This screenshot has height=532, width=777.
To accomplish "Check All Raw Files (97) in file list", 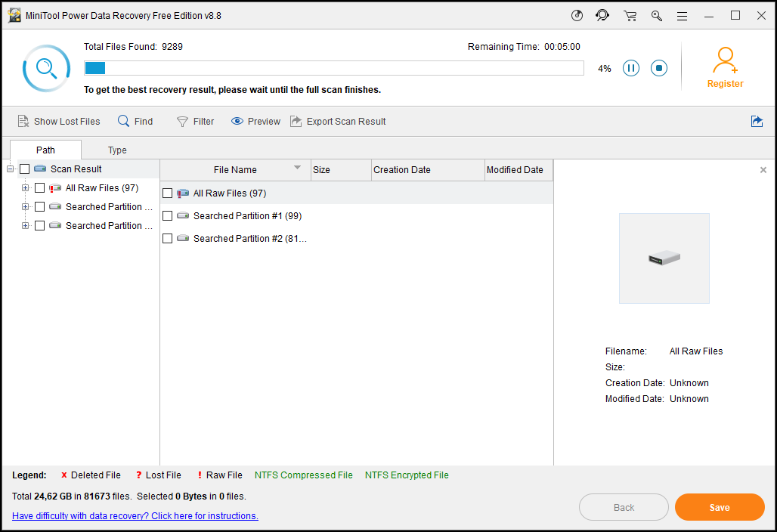I will tap(168, 193).
